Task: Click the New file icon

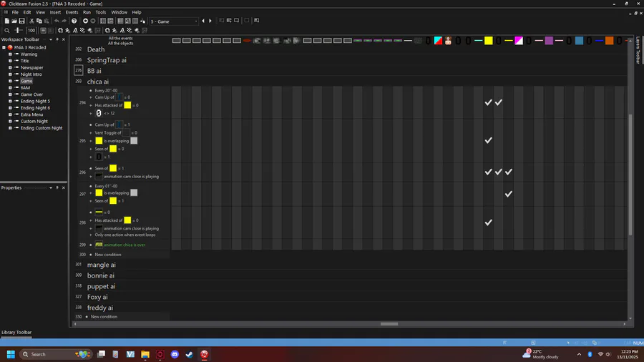Action: point(7,21)
